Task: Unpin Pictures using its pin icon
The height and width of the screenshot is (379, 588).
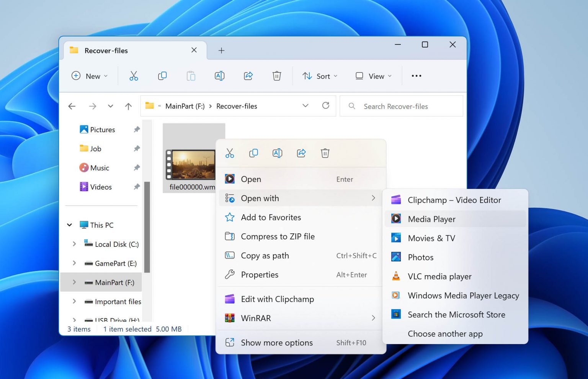Action: point(137,130)
